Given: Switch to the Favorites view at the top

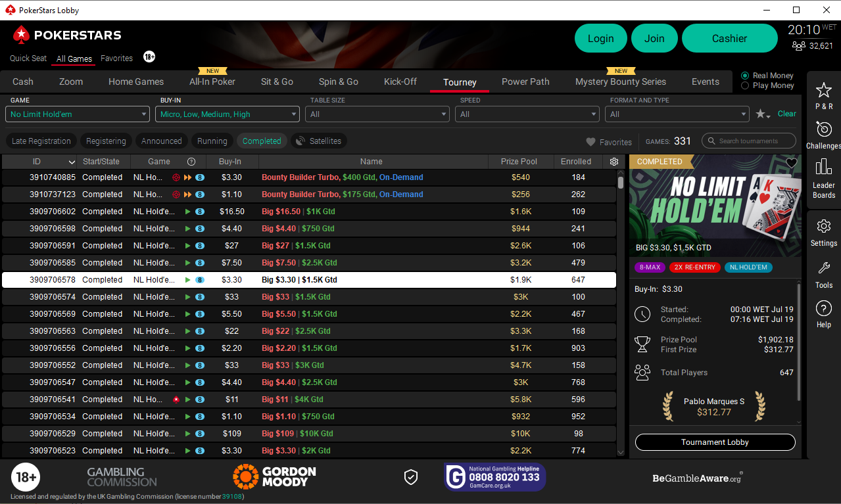Looking at the screenshot, I should 116,58.
